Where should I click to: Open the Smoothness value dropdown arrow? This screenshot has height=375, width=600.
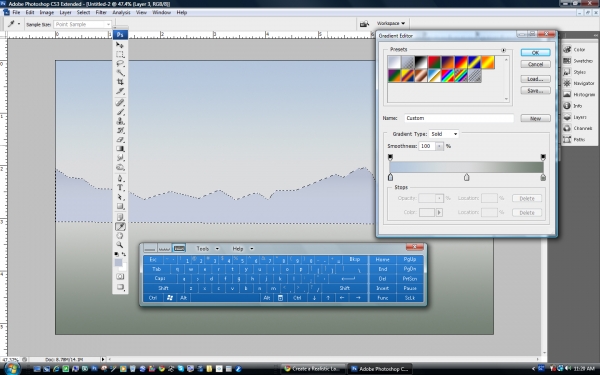click(x=439, y=146)
